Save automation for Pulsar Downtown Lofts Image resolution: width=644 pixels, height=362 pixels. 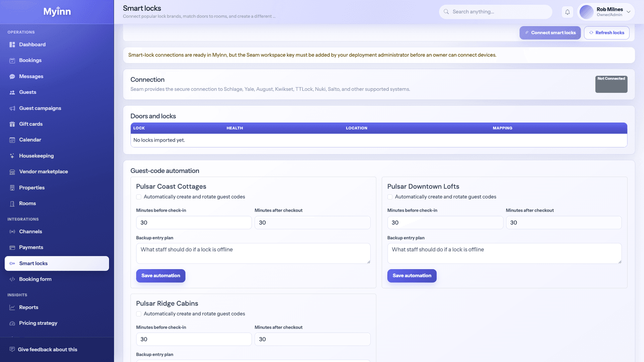pos(412,276)
